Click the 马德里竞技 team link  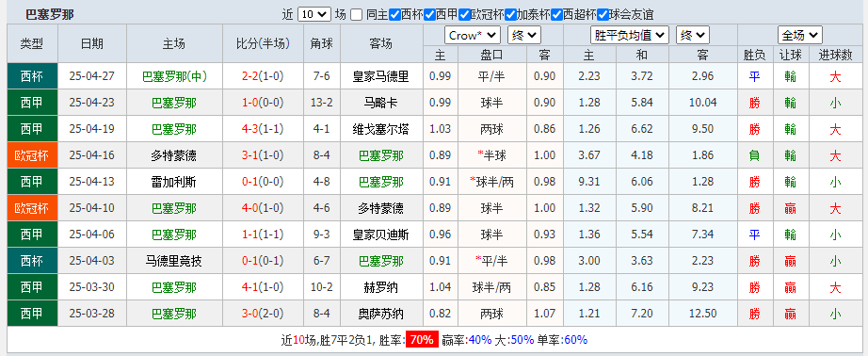(x=174, y=261)
